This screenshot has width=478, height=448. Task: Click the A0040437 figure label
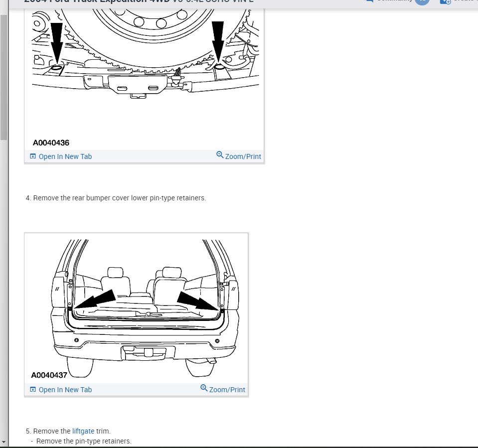[x=49, y=375]
